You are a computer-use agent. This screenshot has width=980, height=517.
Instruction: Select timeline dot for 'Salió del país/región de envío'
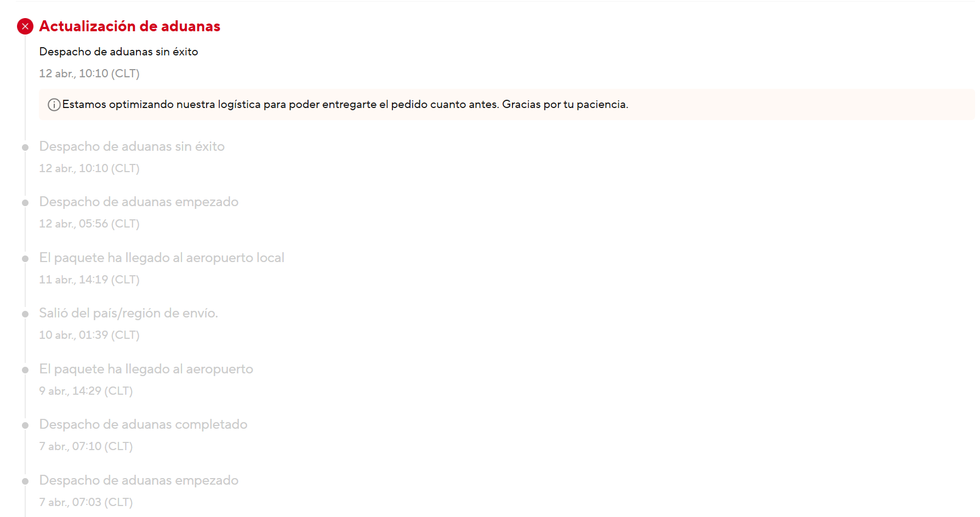pos(25,314)
